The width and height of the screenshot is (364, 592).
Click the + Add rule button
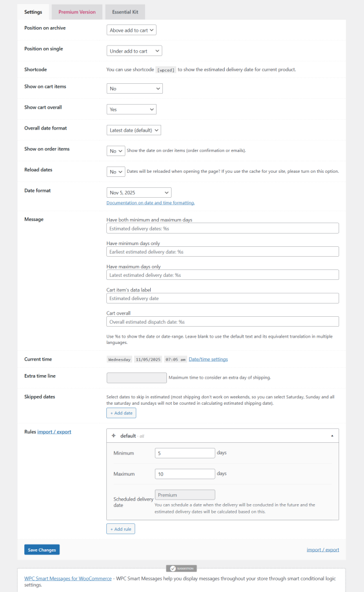[120, 528]
